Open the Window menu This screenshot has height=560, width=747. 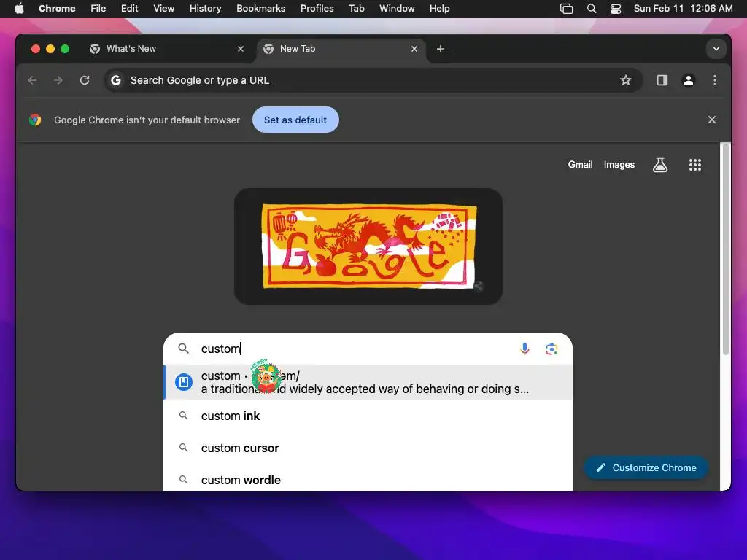point(397,9)
